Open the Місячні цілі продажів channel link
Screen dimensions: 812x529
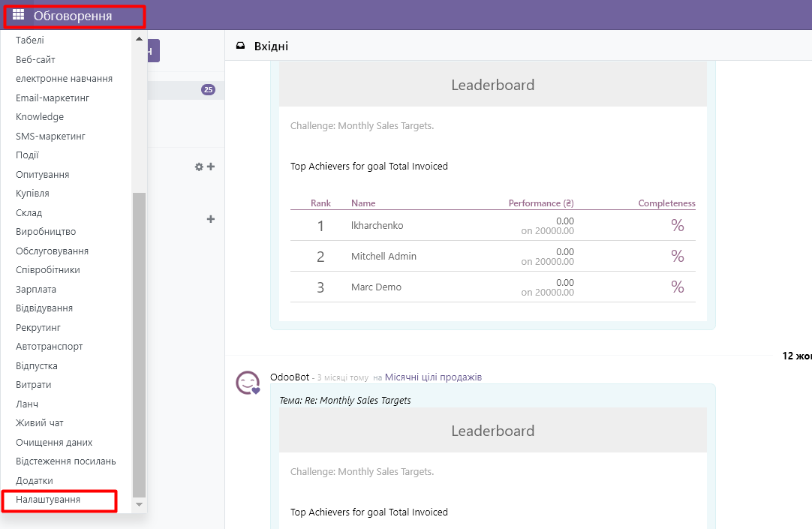[433, 377]
